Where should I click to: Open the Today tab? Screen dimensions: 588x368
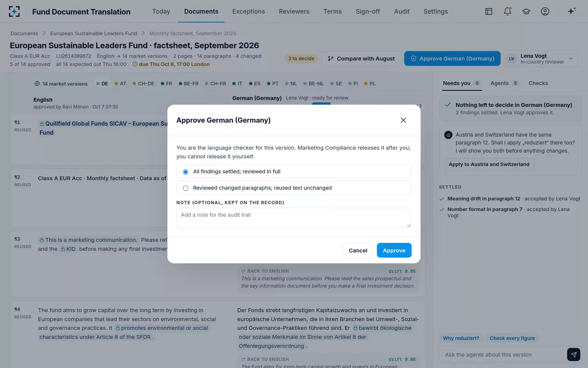point(161,11)
